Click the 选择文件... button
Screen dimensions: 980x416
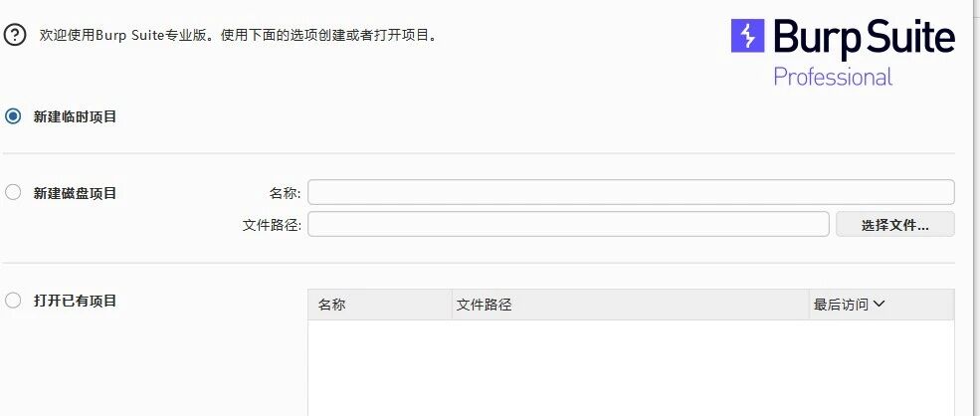pos(895,225)
